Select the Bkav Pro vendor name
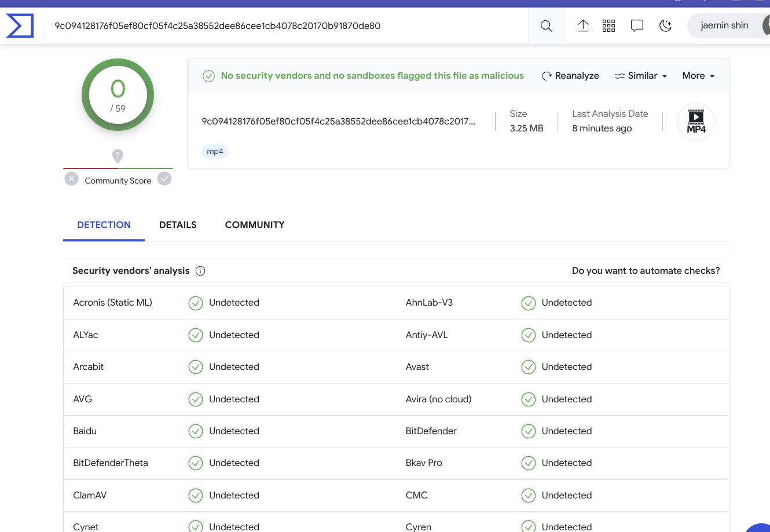Image resolution: width=770 pixels, height=532 pixels. [424, 463]
